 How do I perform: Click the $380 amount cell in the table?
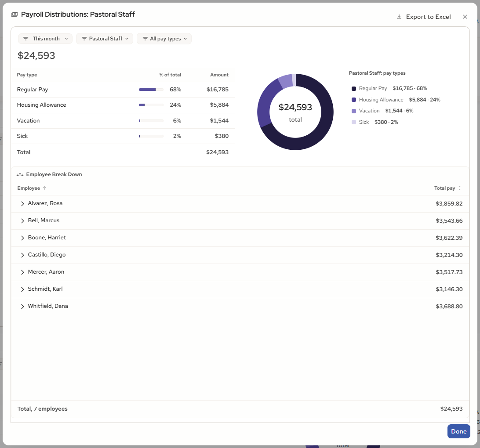222,136
